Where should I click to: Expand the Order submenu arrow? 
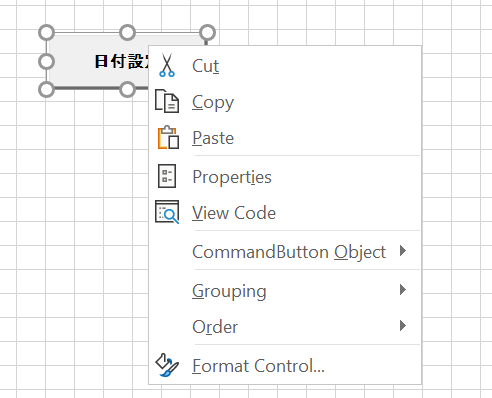point(403,325)
